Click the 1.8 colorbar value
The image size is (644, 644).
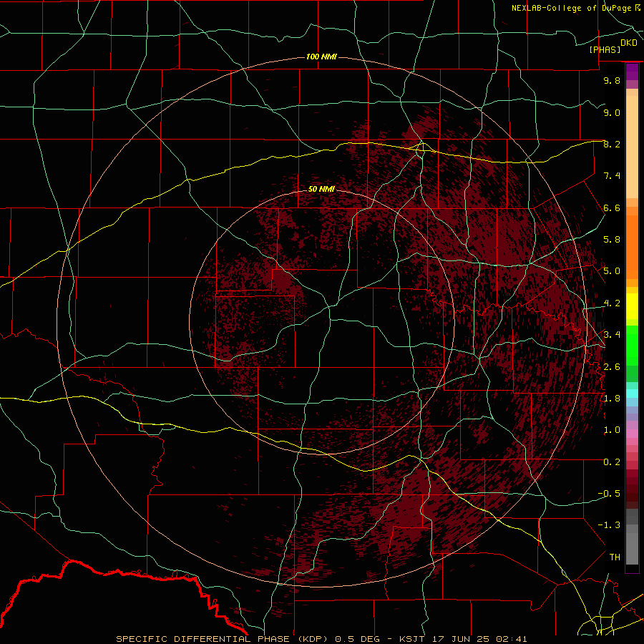click(x=612, y=399)
